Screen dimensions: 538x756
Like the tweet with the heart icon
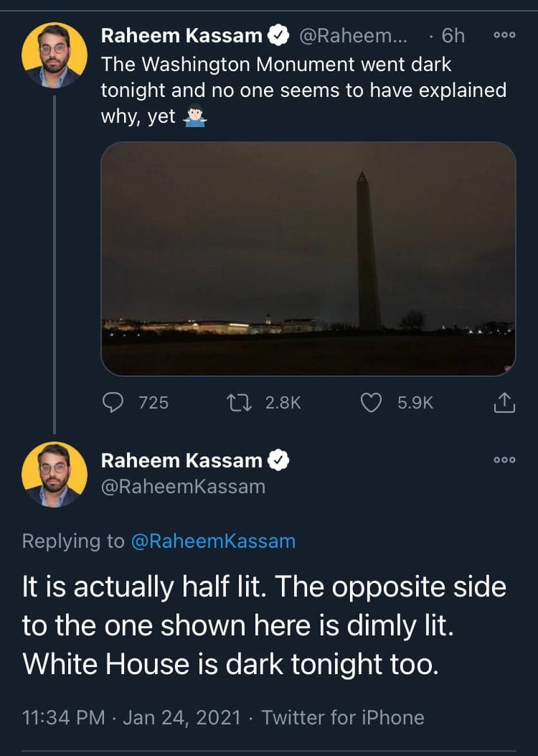pos(370,403)
